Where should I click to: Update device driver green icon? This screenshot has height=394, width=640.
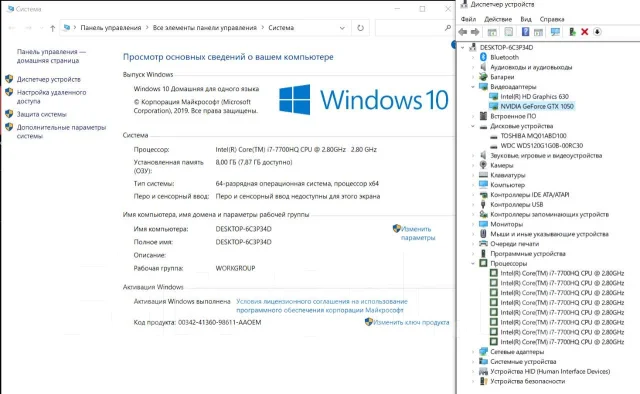(x=572, y=32)
